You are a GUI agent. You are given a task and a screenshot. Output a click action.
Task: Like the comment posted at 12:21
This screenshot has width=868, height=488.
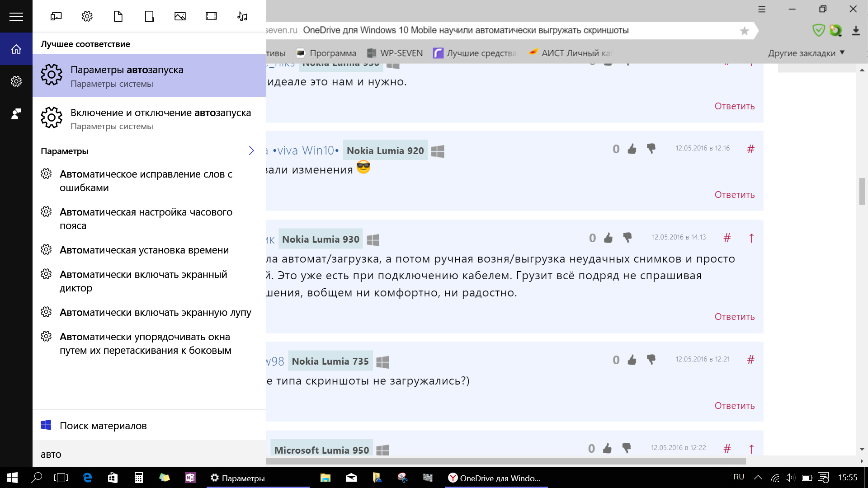coord(632,360)
